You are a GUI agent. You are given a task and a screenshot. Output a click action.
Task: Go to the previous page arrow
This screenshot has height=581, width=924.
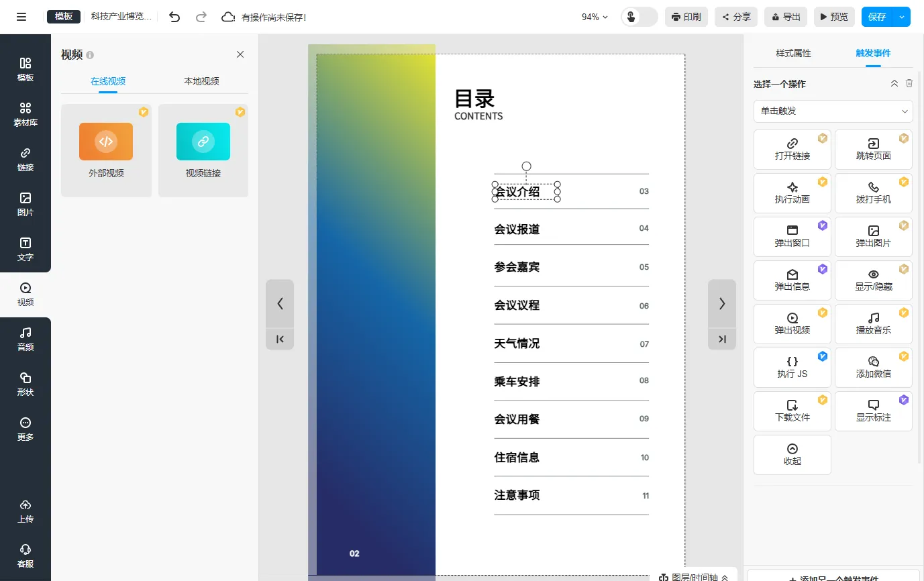tap(280, 303)
